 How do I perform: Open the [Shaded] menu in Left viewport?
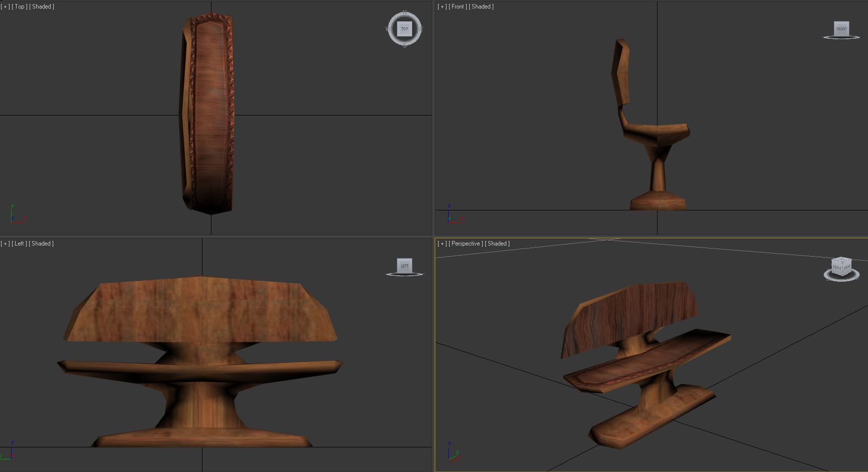coord(41,244)
